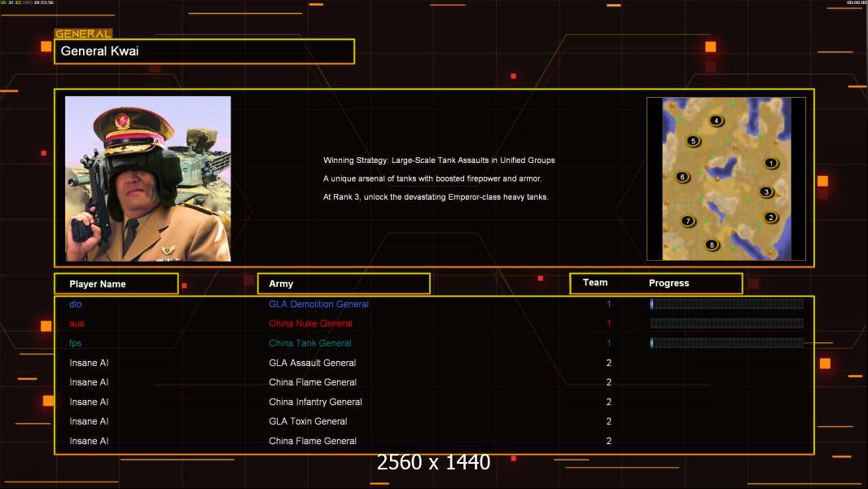Click the Winning Strategy description line
The image size is (868, 489).
click(439, 160)
